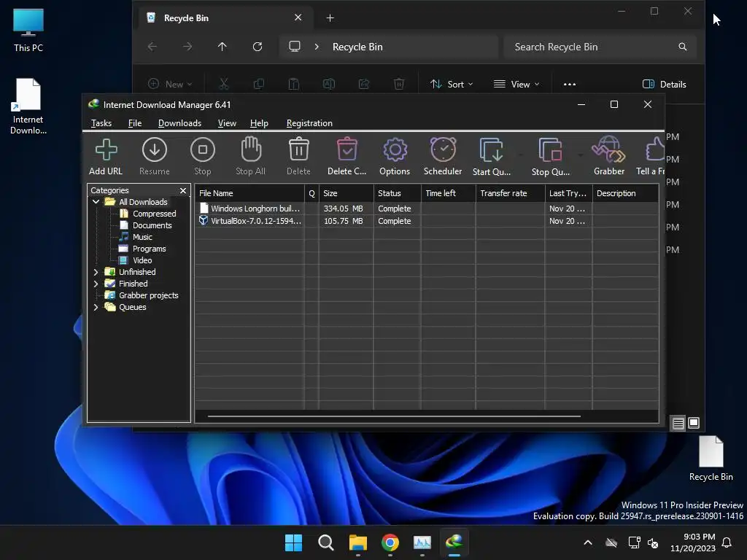
Task: Select This PC desktop icon
Action: pyautogui.click(x=28, y=31)
